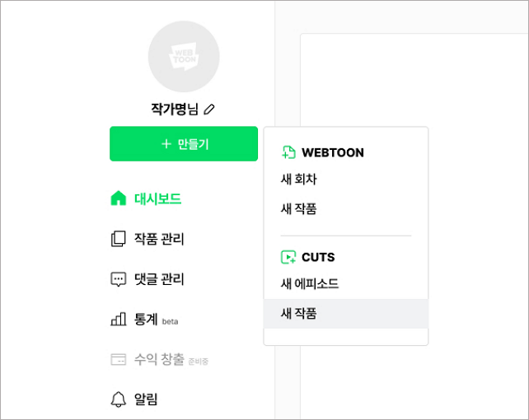Click the card icon for 수익 창출
This screenshot has height=420, width=529.
[x=119, y=359]
